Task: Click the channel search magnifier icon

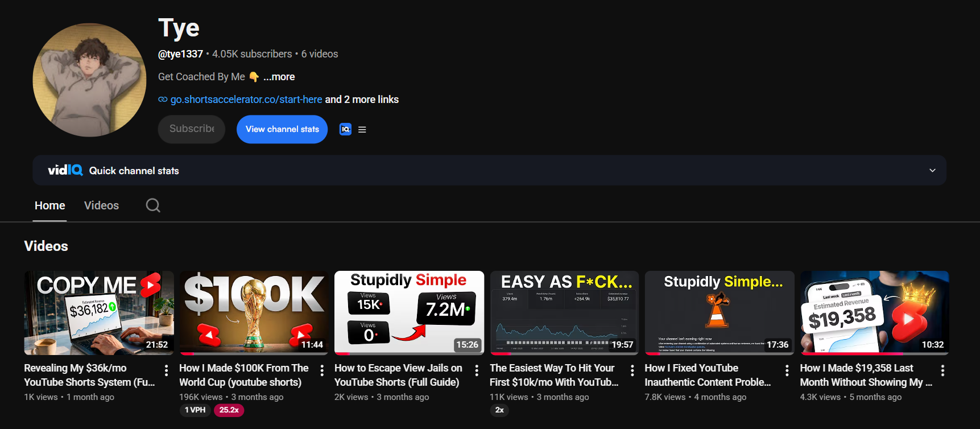Action: (x=153, y=205)
